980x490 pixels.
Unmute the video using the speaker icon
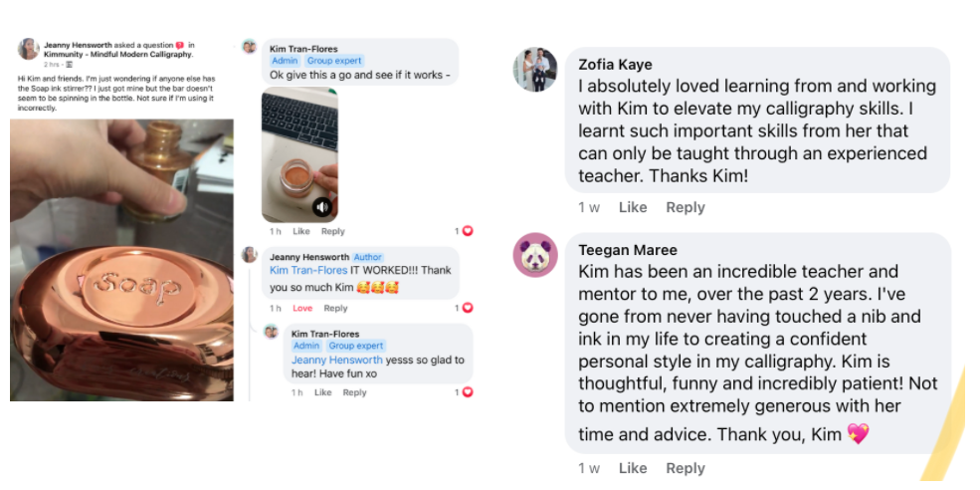[x=322, y=206]
